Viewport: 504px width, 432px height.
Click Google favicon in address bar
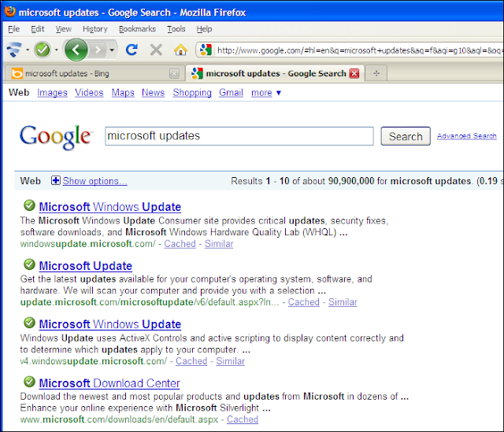click(x=206, y=50)
